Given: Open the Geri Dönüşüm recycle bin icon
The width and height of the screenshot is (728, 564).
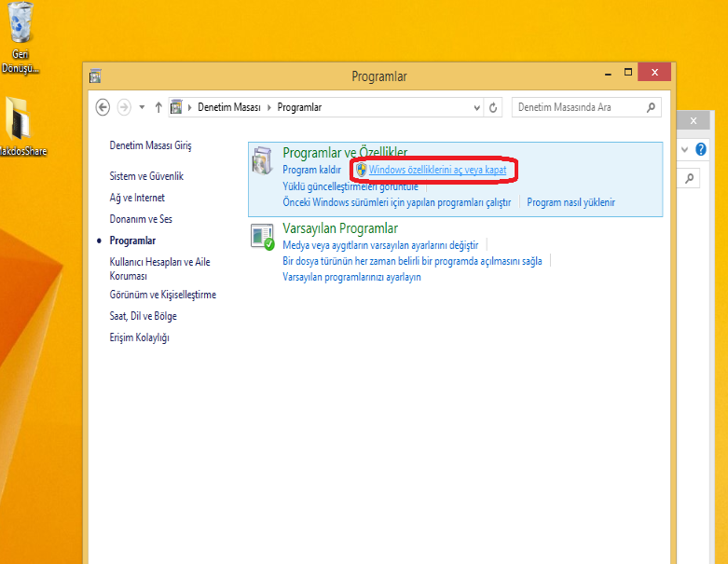Looking at the screenshot, I should pos(21,23).
